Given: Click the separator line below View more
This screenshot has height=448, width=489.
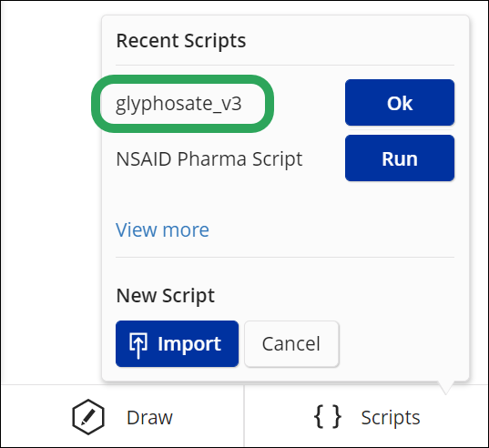Looking at the screenshot, I should [285, 257].
